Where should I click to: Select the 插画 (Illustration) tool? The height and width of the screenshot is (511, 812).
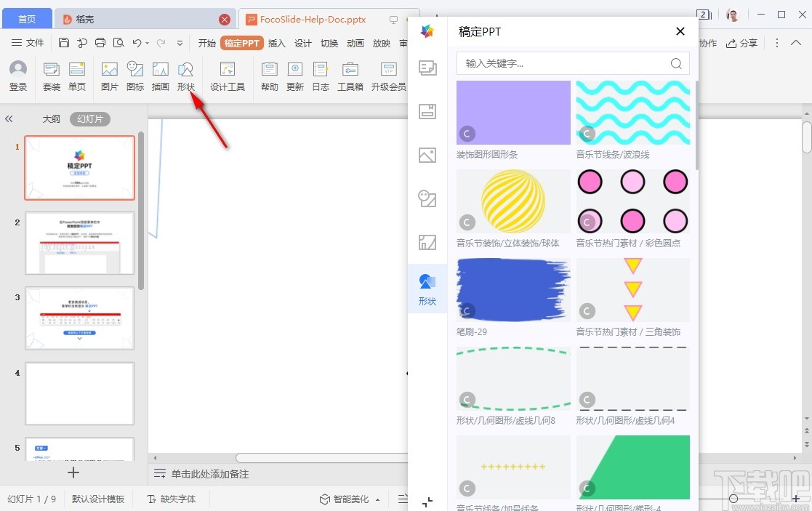pos(161,76)
